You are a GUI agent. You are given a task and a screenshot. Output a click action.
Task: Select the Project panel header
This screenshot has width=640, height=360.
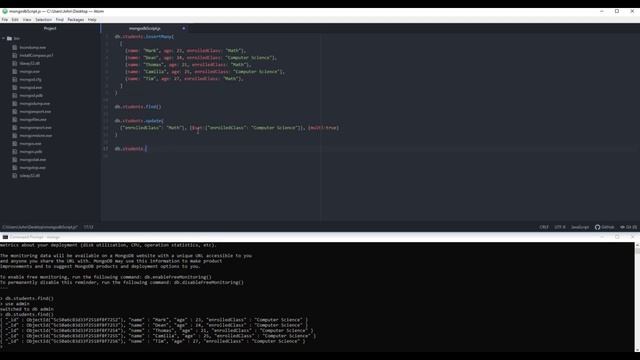[x=50, y=28]
